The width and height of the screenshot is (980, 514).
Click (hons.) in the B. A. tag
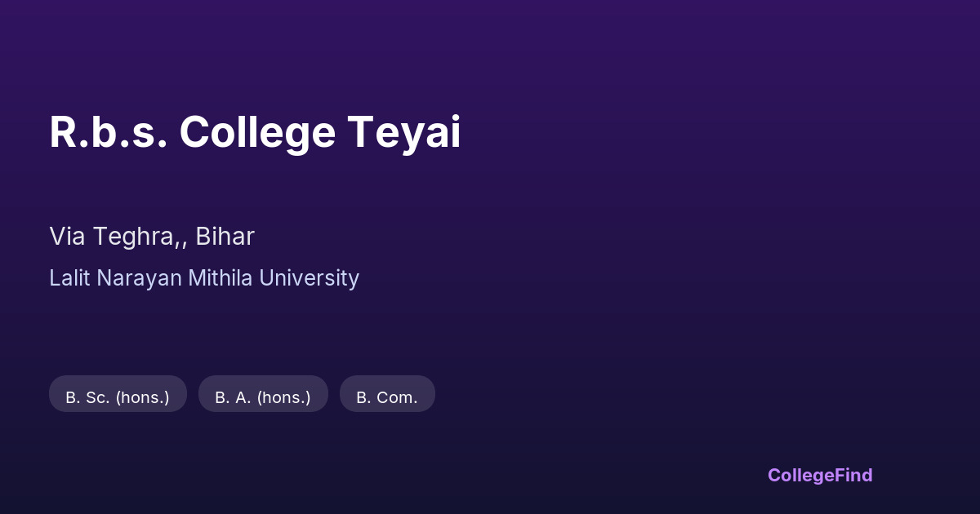pos(284,397)
